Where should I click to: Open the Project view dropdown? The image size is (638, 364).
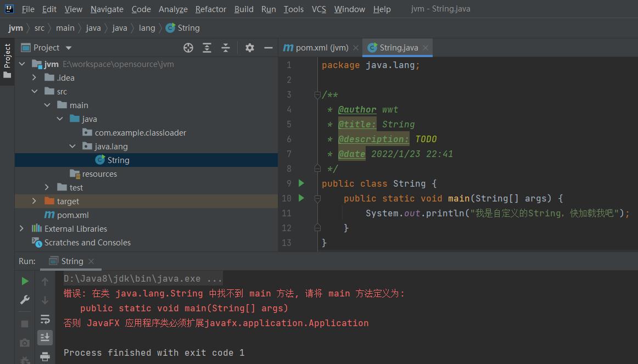[x=69, y=48]
